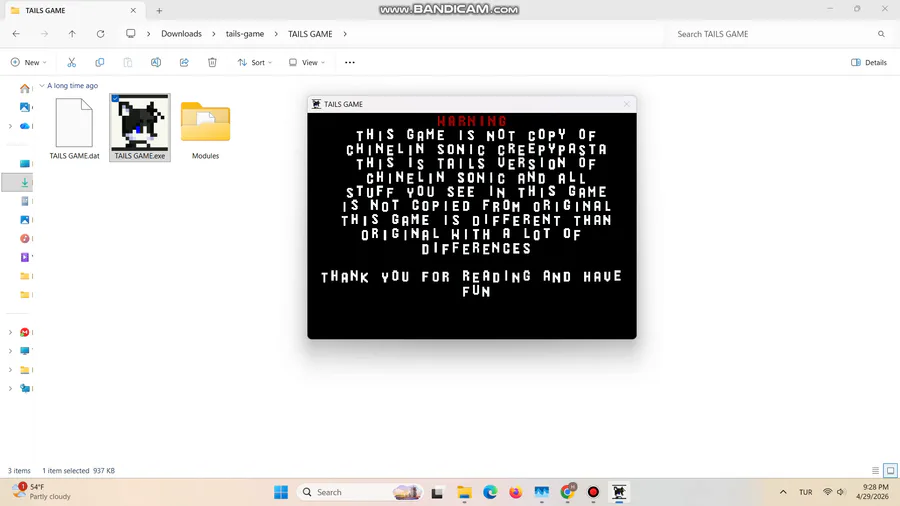Viewport: 900px width, 506px height.
Task: Open Microsoft Edge from taskbar
Action: [x=490, y=492]
